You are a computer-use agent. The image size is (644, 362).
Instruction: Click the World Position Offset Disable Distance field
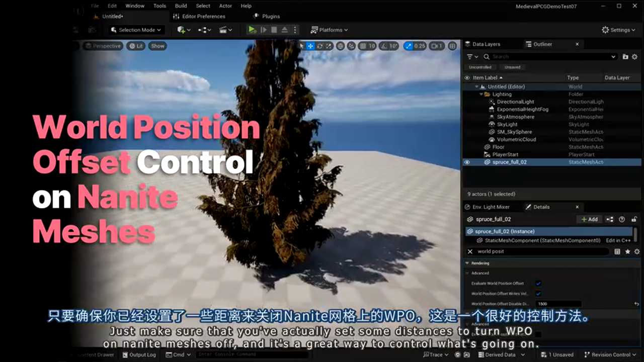558,304
